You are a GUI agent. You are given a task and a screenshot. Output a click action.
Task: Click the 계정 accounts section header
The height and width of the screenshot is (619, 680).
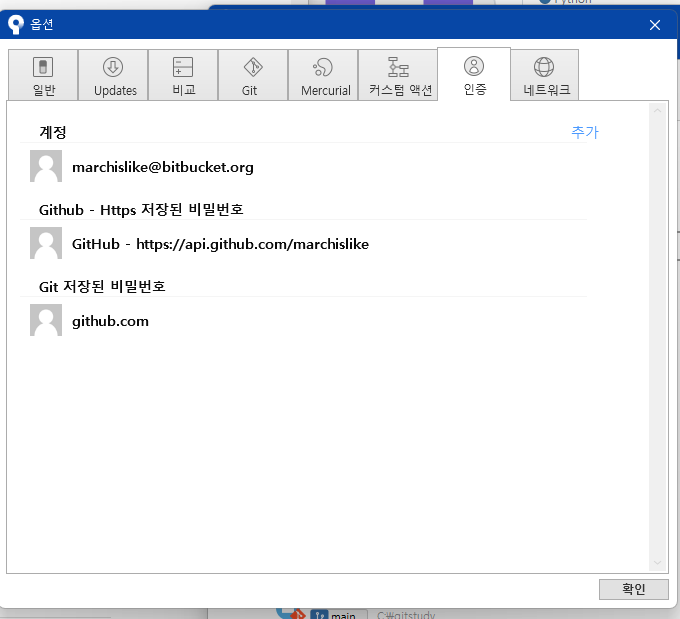[53, 132]
